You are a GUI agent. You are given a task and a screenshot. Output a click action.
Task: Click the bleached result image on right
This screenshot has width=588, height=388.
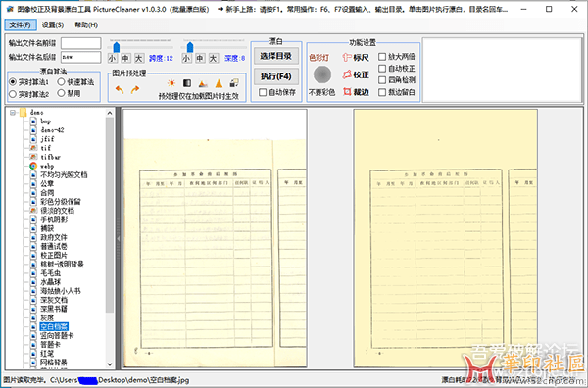coord(446,238)
